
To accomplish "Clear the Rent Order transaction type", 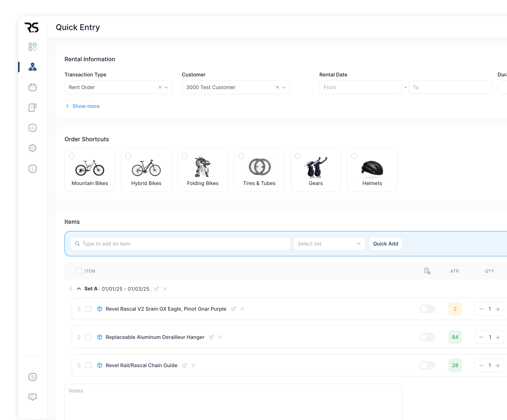I will tap(160, 87).
